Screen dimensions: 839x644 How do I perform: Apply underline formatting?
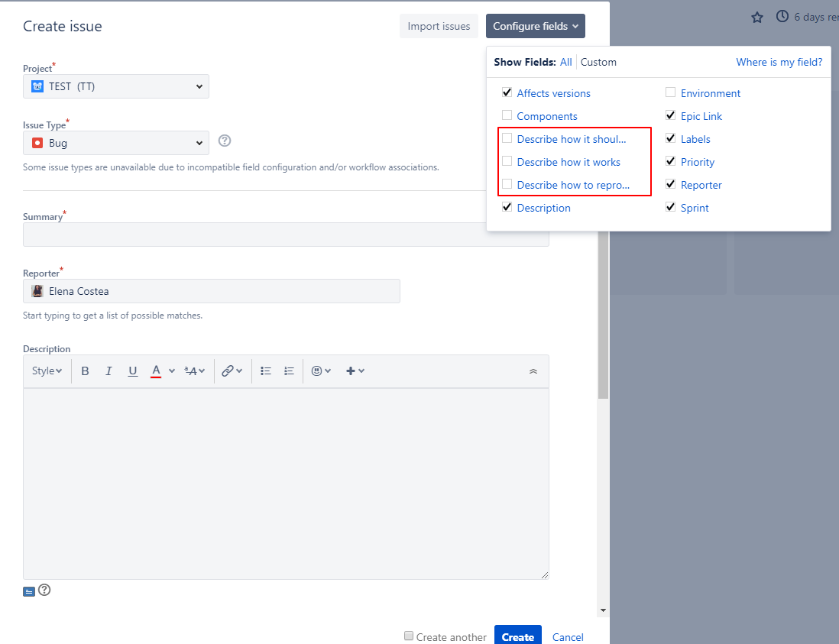coord(132,371)
